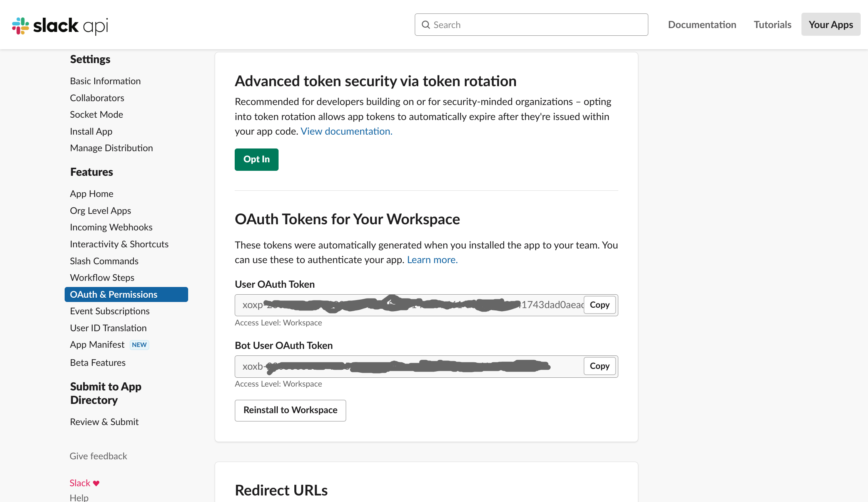The height and width of the screenshot is (502, 868).
Task: Open the Documentation menu item
Action: click(x=702, y=25)
